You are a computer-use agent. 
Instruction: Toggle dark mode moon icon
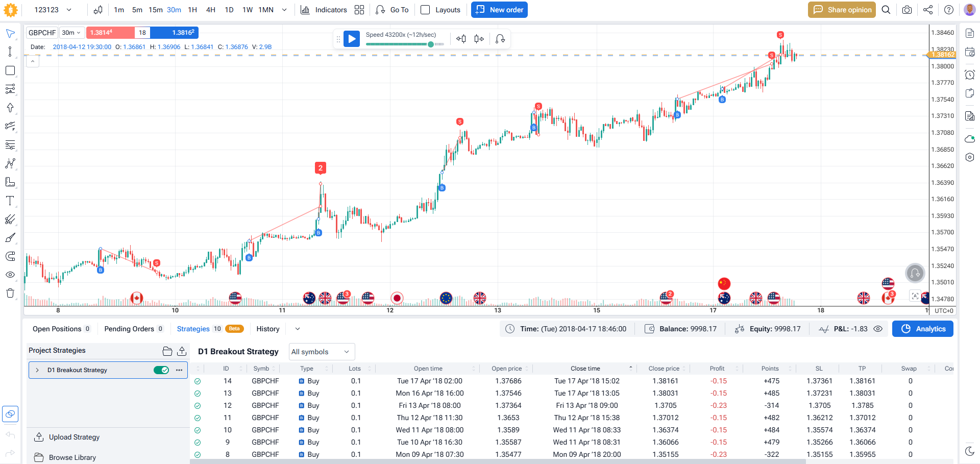point(970,451)
